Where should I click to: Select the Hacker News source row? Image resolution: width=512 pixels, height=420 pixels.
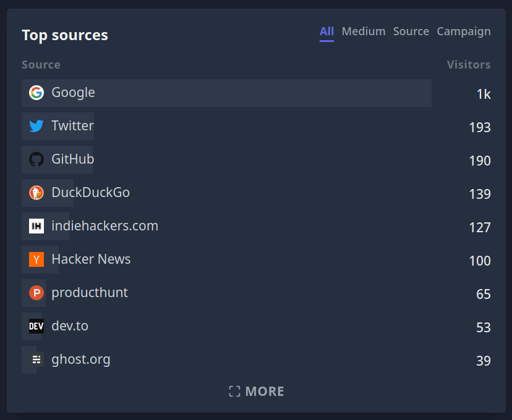click(x=91, y=259)
